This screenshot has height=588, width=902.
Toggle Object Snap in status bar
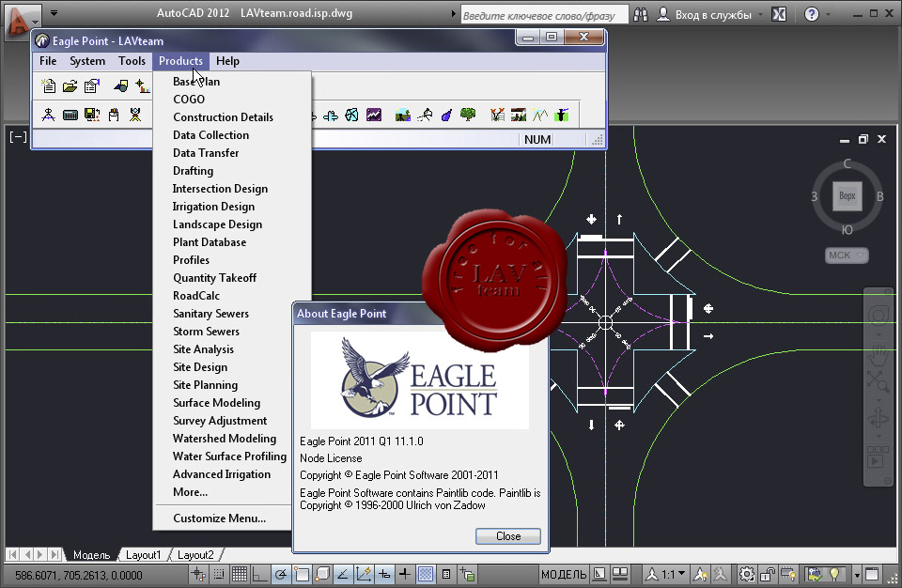pos(302,574)
